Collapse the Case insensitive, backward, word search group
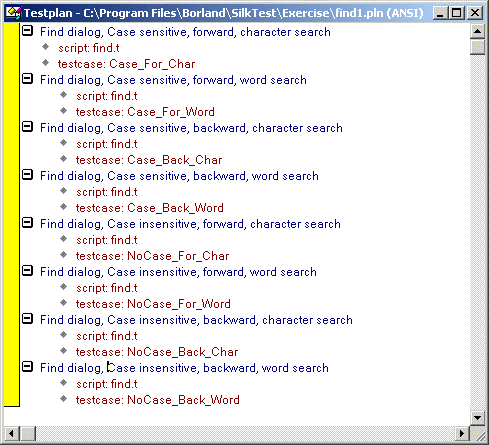This screenshot has width=489, height=445. click(27, 367)
